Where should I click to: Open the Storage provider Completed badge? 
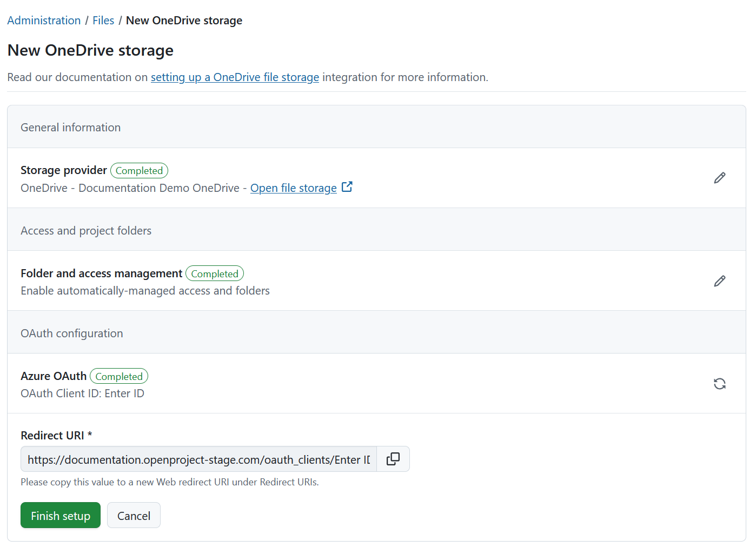139,170
